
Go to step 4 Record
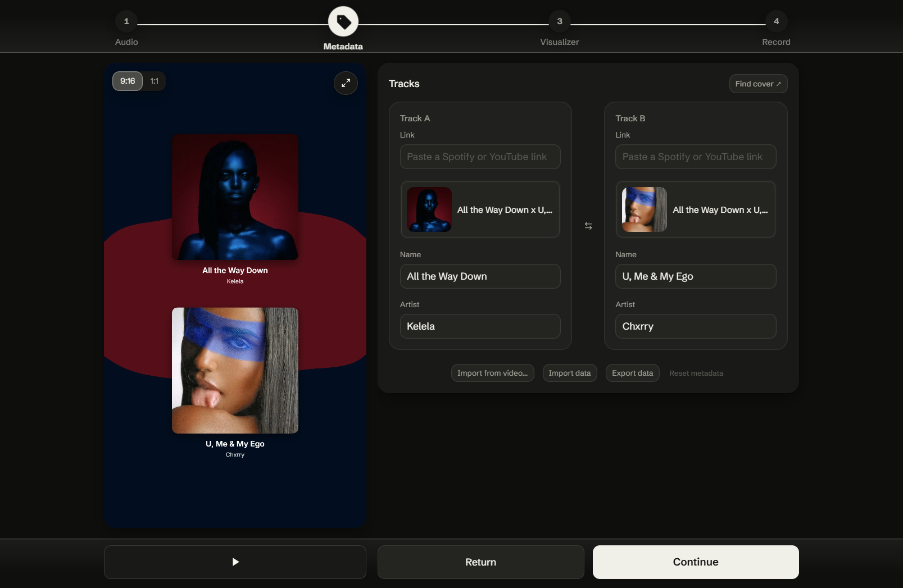point(776,21)
